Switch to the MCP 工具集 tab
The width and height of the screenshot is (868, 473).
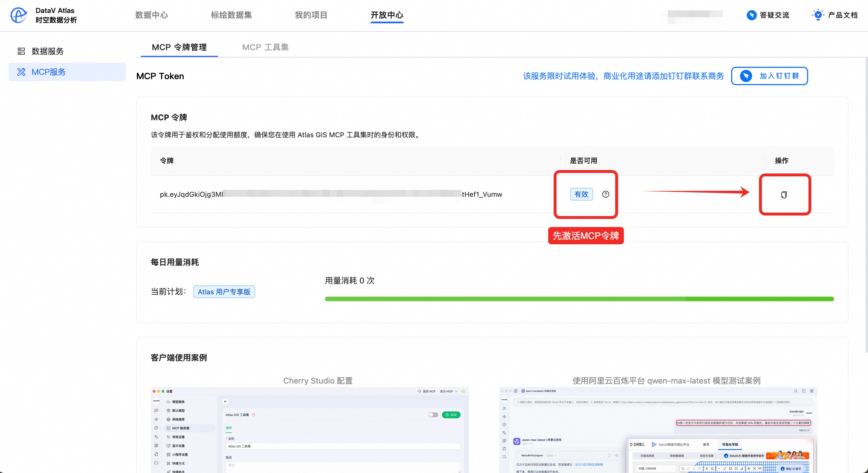(265, 47)
